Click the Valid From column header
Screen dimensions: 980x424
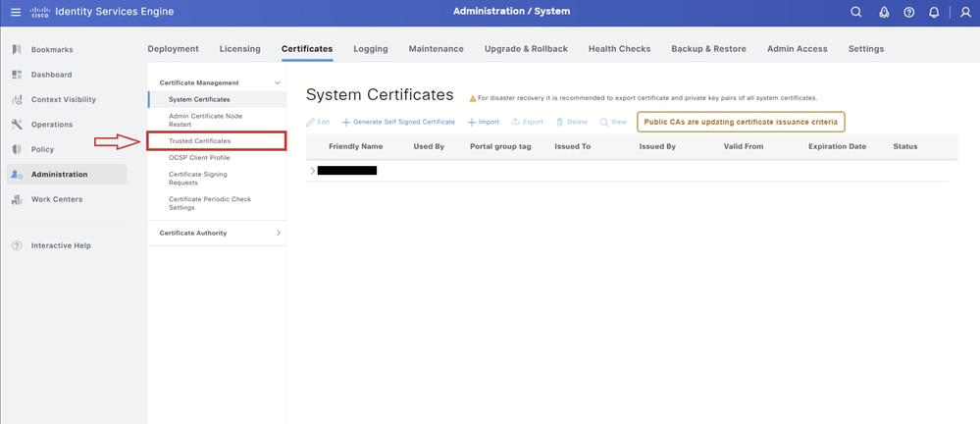[x=744, y=146]
